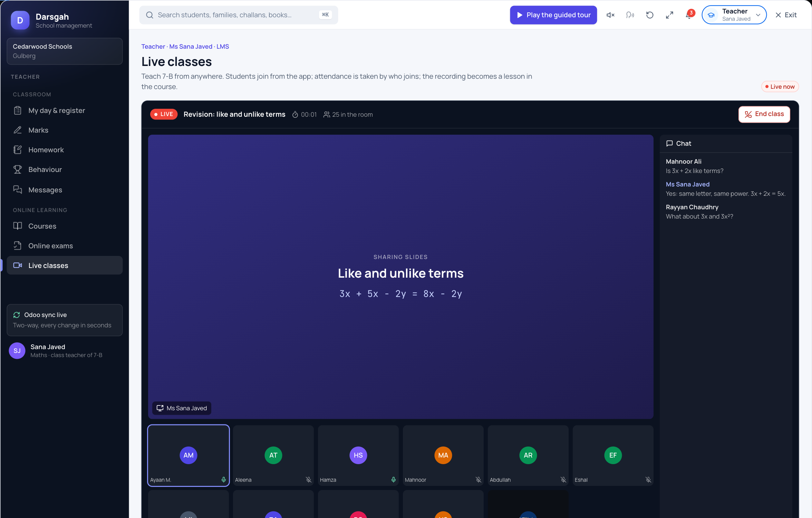Image resolution: width=812 pixels, height=518 pixels.
Task: Open Homework from the sidebar
Action: coord(65,150)
